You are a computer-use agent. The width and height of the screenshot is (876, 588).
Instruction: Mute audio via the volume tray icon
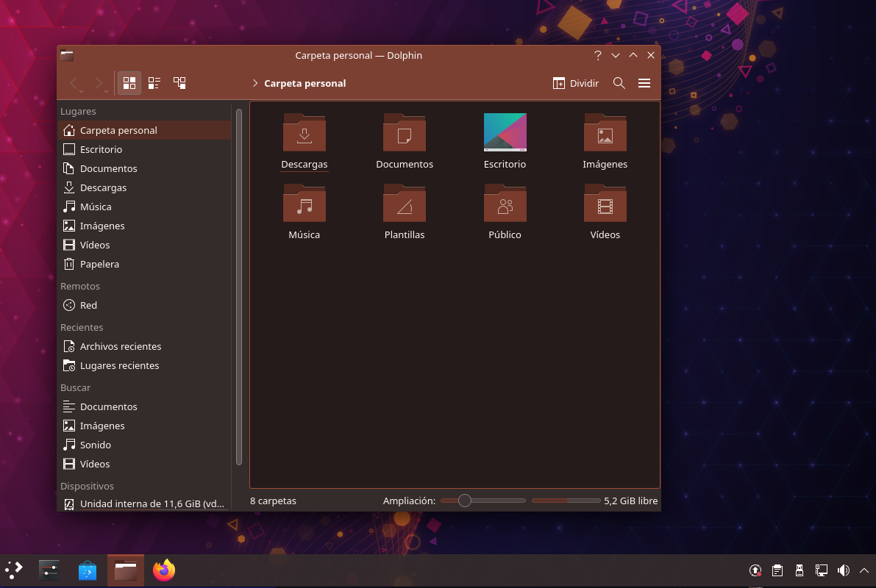843,570
